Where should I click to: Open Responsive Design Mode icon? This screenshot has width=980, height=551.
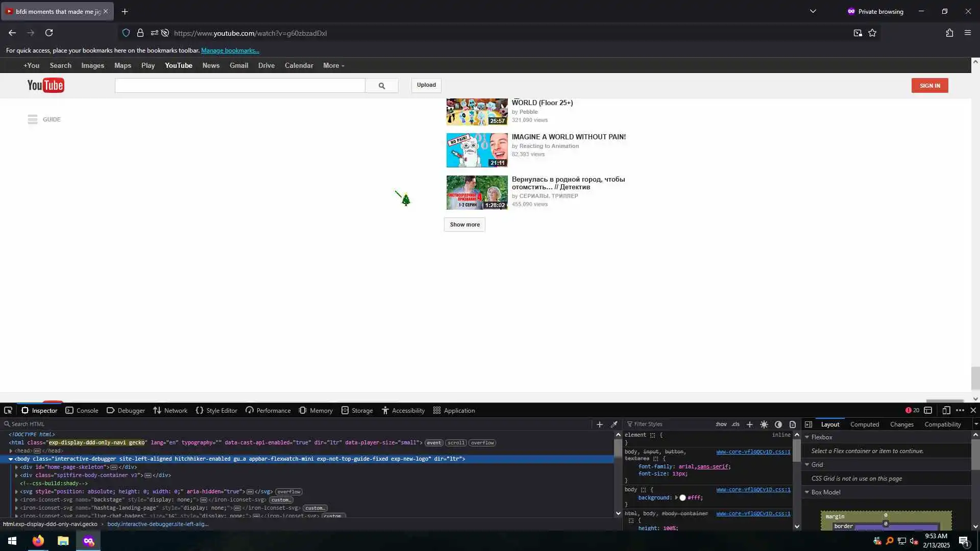[946, 410]
